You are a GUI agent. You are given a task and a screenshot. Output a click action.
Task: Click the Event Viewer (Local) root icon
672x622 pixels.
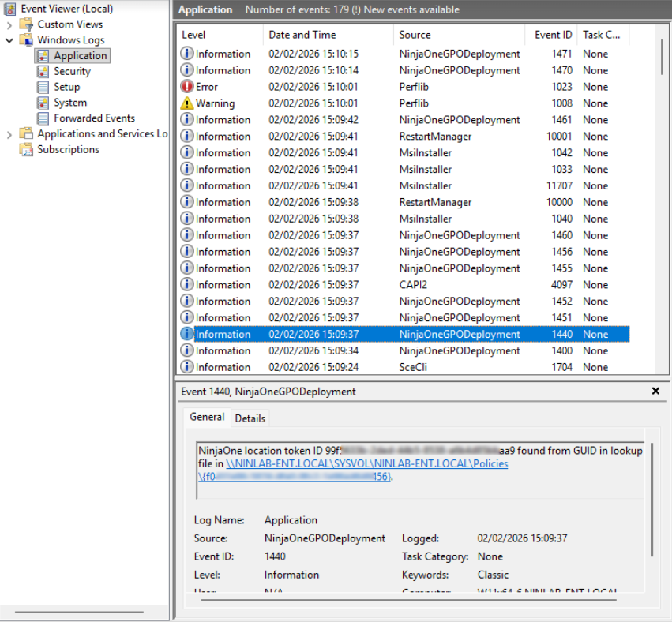point(10,9)
